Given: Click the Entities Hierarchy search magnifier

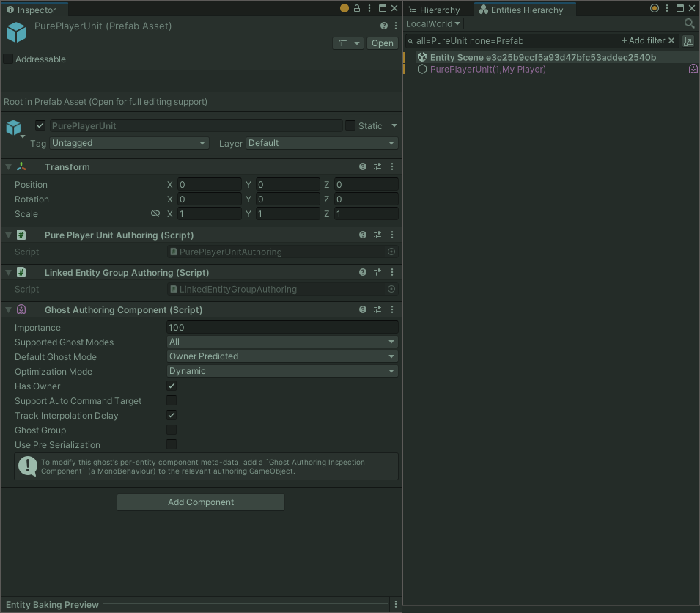Looking at the screenshot, I should coord(689,23).
